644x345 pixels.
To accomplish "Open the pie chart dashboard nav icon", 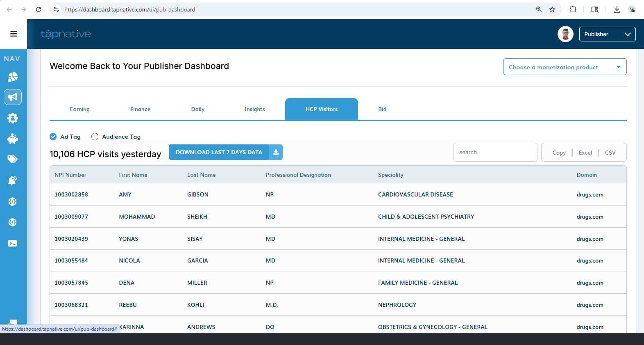I will (13, 77).
